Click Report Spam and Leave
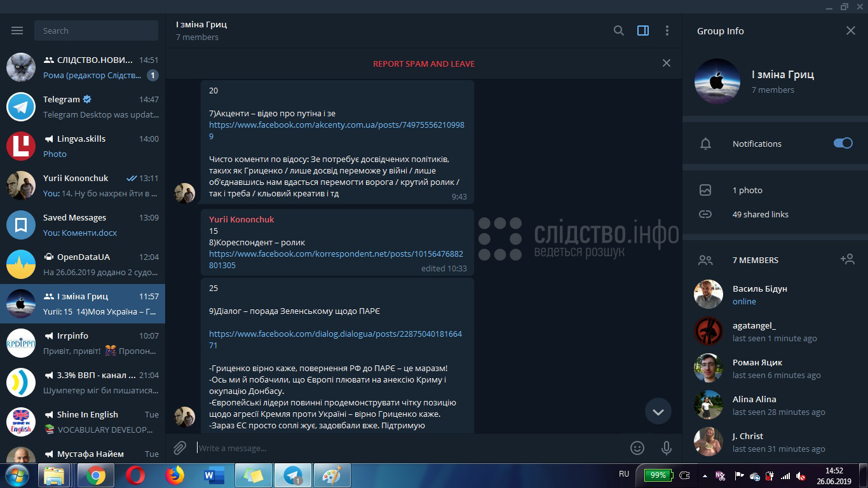The width and height of the screenshot is (868, 488). point(424,64)
